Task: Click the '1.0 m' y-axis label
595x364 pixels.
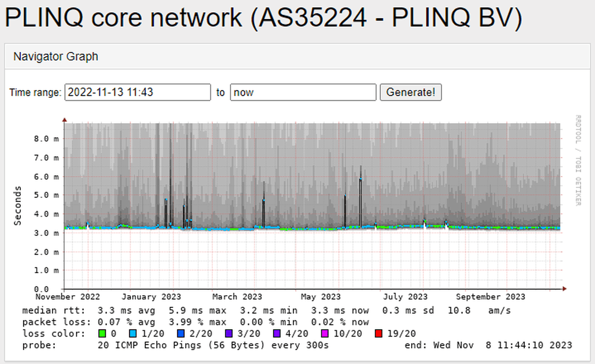Action: click(46, 270)
